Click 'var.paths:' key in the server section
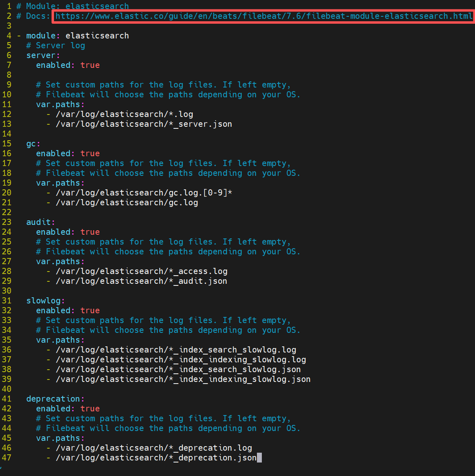This screenshot has width=475, height=476. pyautogui.click(x=61, y=104)
